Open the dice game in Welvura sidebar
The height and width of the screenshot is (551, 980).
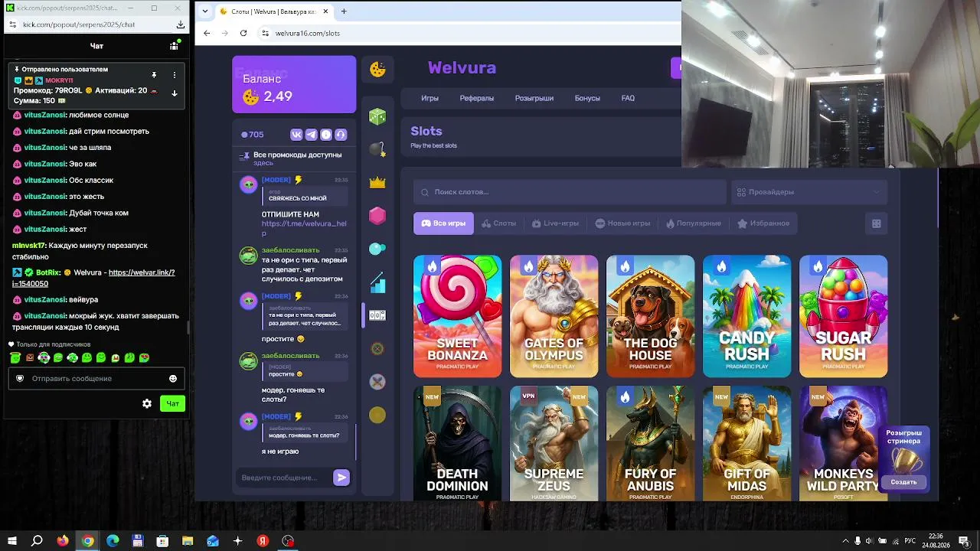[377, 117]
